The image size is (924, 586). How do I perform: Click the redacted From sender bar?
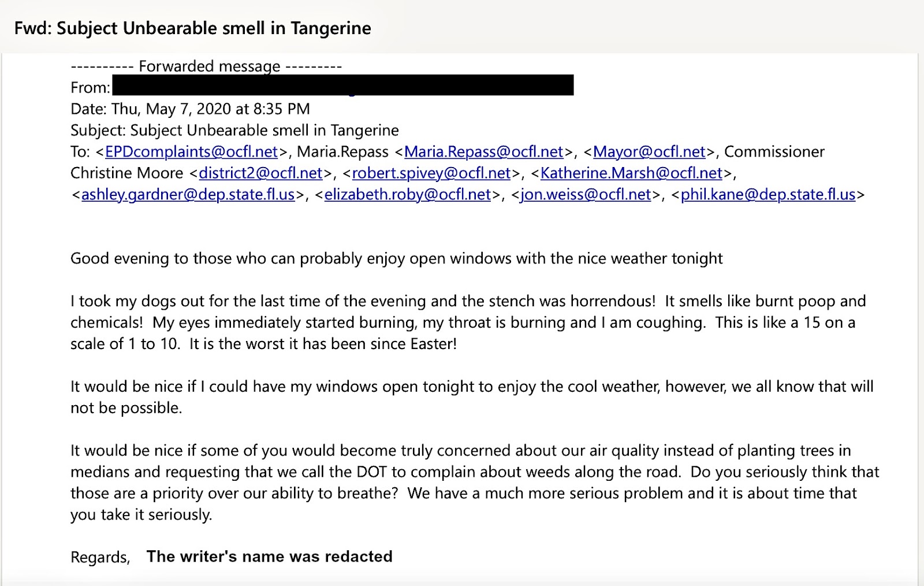[x=343, y=85]
